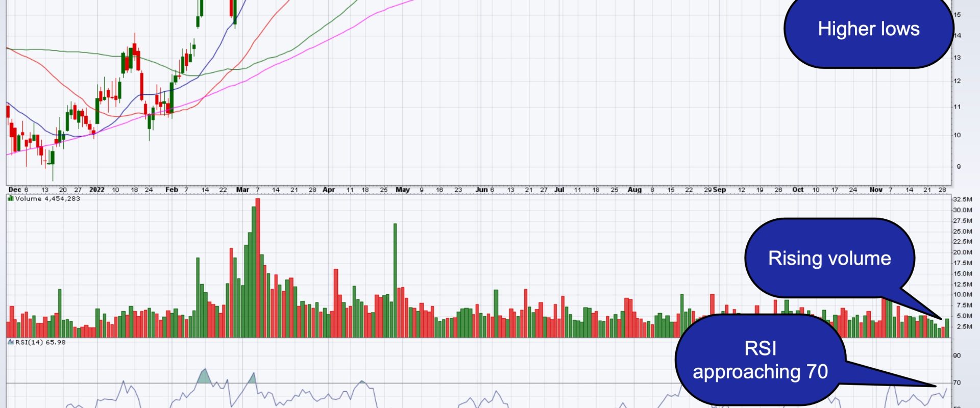The width and height of the screenshot is (980, 408).
Task: Click the 2.5M volume axis label
Action: [964, 327]
